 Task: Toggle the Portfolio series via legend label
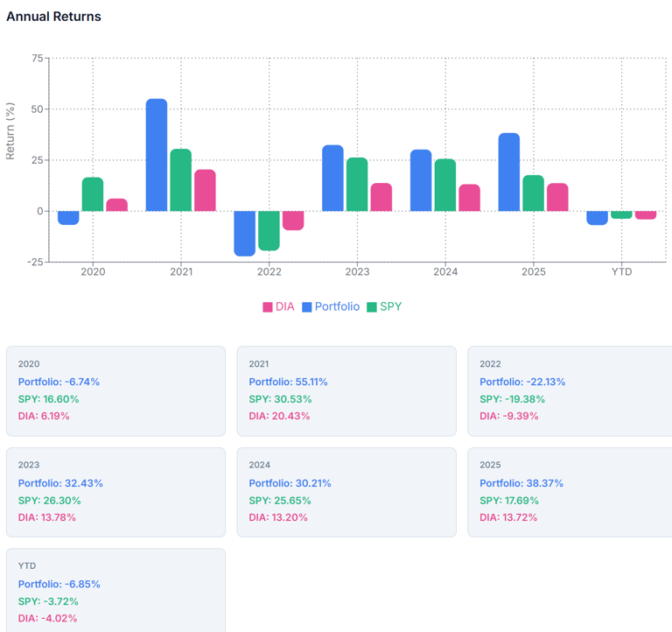point(337,307)
